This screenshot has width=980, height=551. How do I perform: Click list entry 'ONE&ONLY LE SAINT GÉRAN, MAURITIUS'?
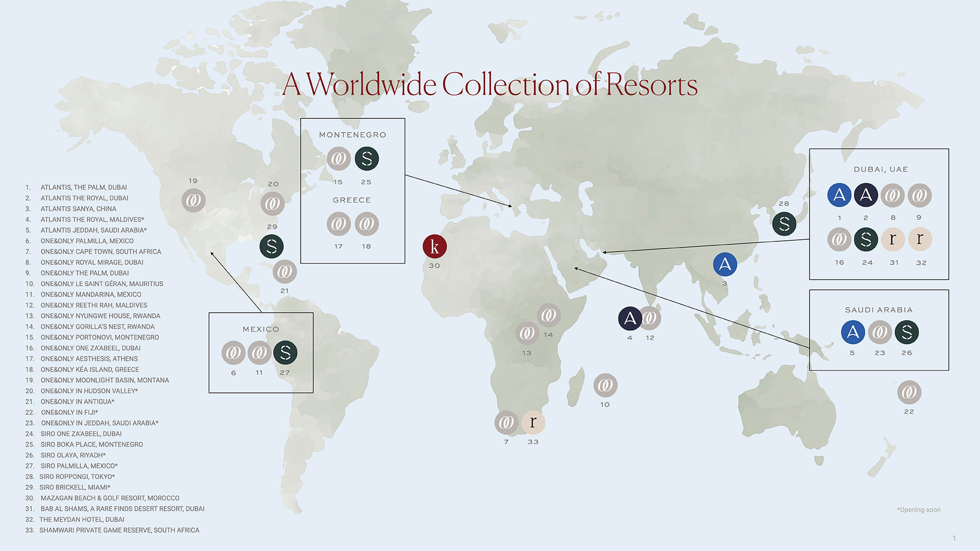[102, 284]
